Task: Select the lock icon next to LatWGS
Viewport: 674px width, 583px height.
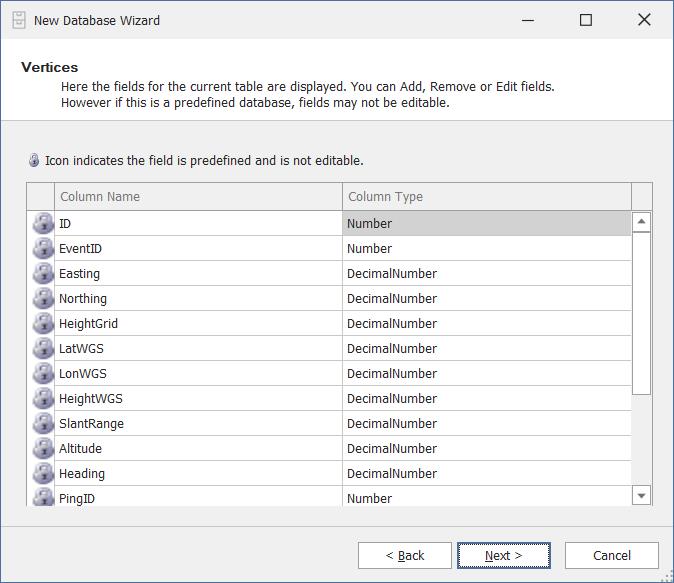Action: [43, 348]
